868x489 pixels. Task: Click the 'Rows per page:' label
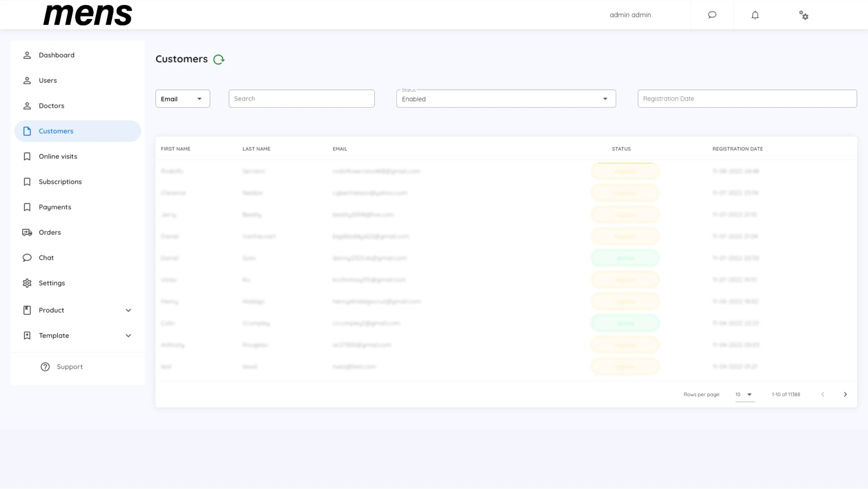click(702, 395)
